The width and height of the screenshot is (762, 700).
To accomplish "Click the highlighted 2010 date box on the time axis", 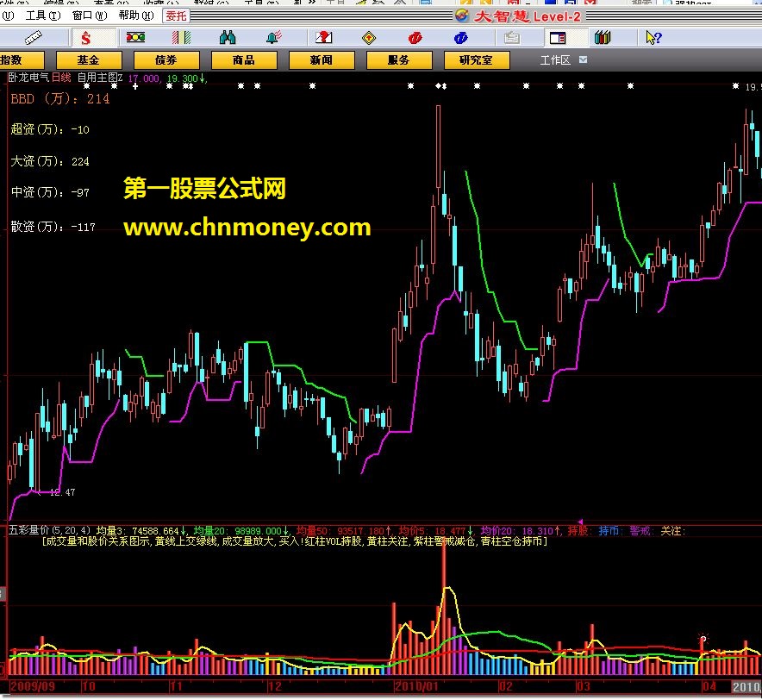I will tap(747, 686).
